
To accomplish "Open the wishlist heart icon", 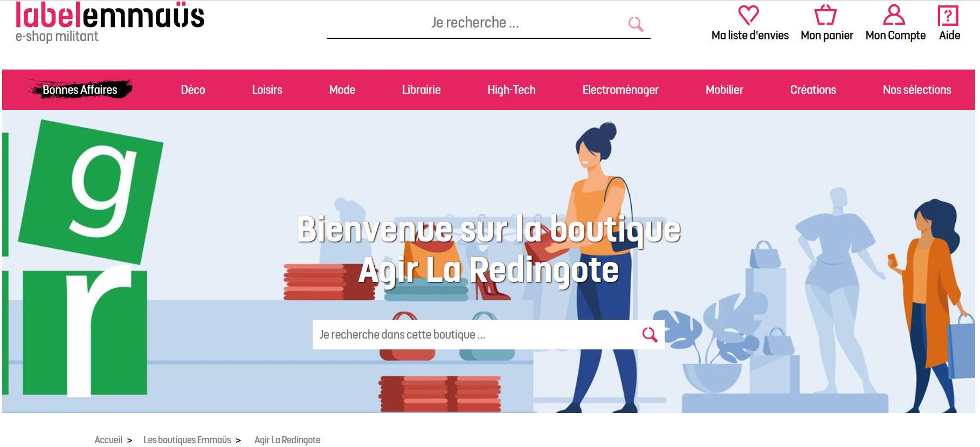I will tap(748, 15).
